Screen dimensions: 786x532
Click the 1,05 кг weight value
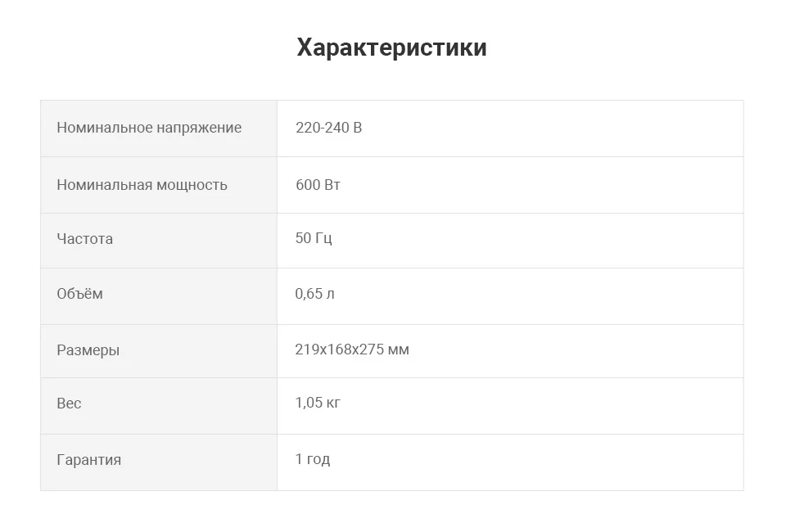[318, 403]
